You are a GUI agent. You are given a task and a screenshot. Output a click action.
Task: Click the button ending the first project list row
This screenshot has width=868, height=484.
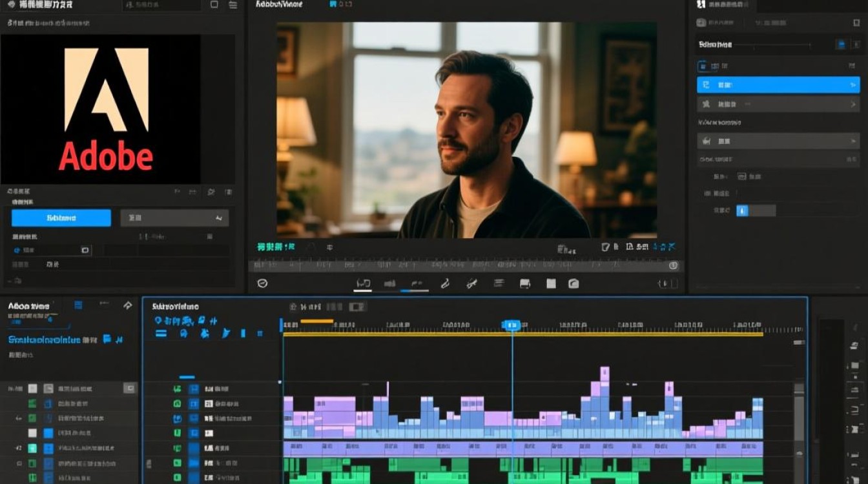[x=130, y=388]
